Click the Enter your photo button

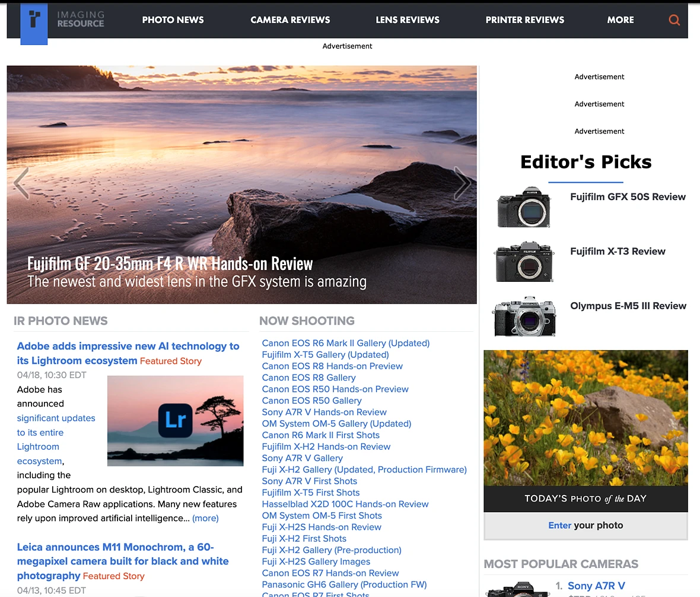586,526
